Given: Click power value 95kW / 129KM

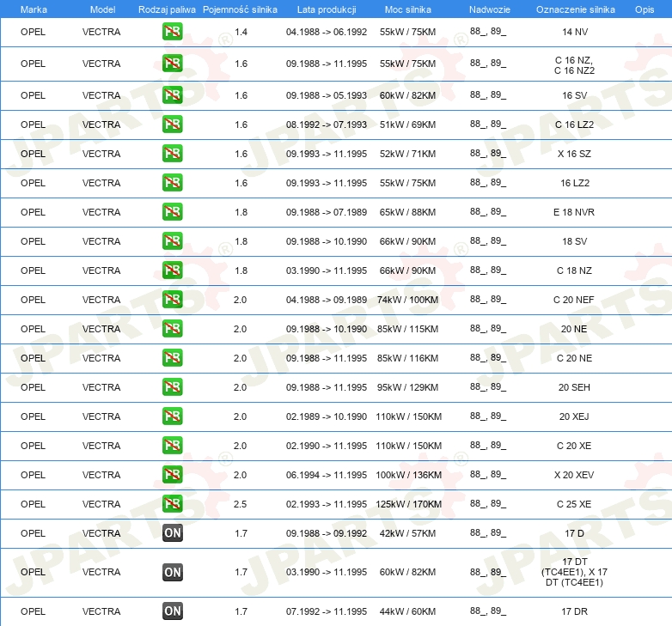Looking at the screenshot, I should point(407,387).
